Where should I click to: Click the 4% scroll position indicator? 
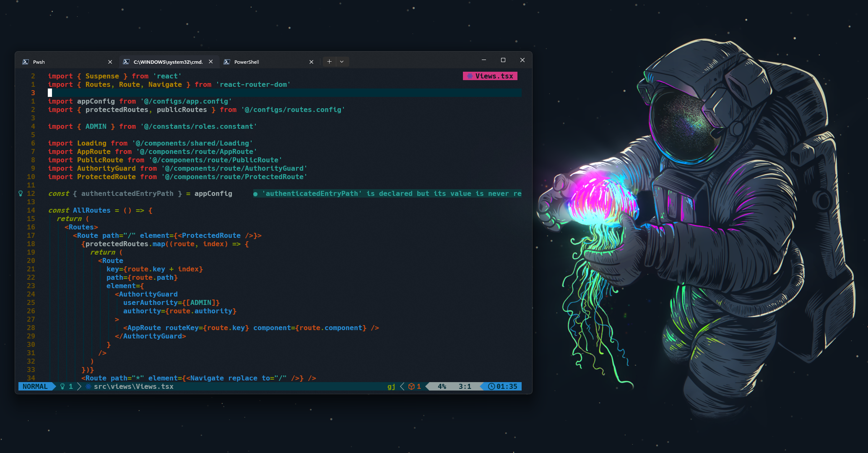click(x=442, y=386)
